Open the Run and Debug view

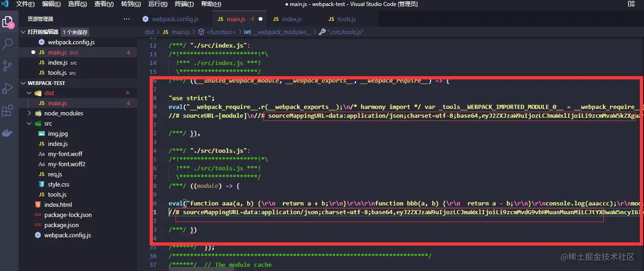click(8, 88)
